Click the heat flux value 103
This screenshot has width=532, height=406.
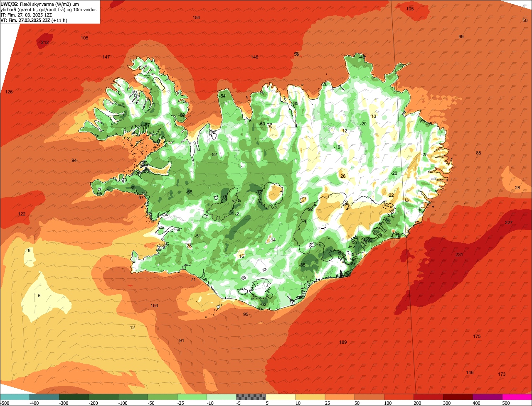(x=154, y=306)
